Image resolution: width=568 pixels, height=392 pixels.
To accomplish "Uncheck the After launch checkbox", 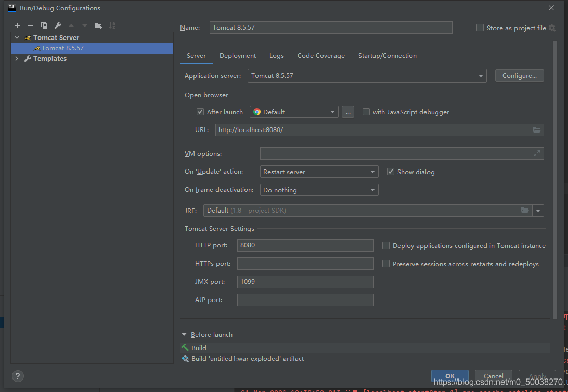I will (200, 112).
